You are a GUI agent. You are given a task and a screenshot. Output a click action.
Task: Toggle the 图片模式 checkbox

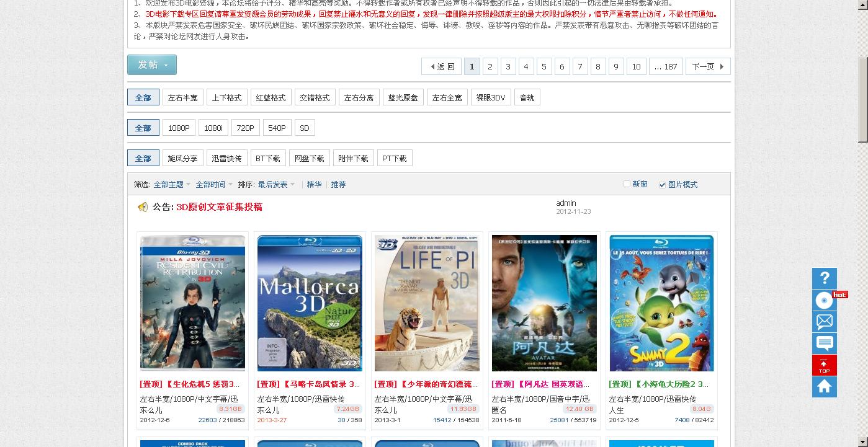[x=662, y=185]
